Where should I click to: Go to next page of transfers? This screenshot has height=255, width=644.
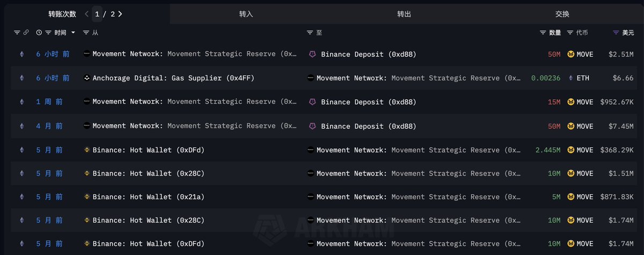coord(120,14)
